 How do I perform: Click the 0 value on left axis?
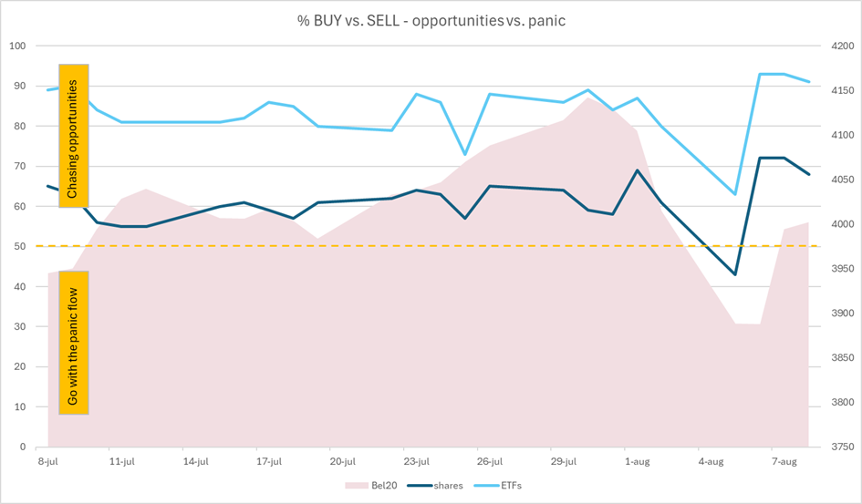point(23,447)
